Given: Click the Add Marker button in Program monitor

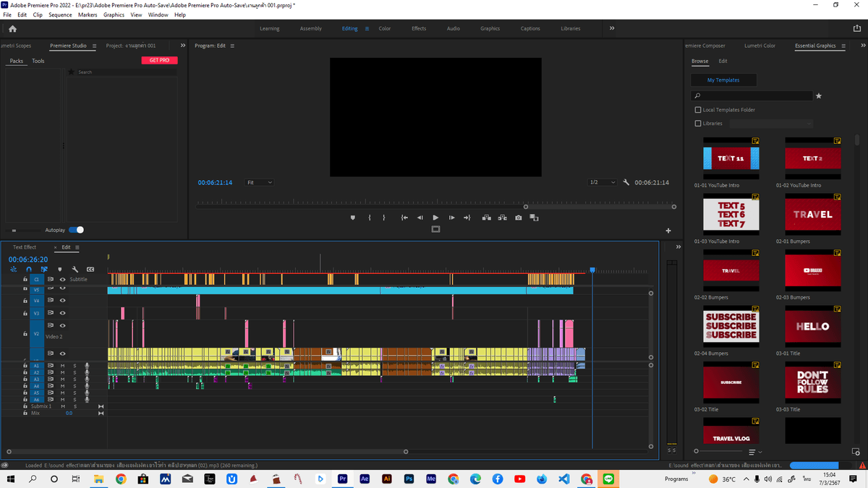Looking at the screenshot, I should click(353, 218).
